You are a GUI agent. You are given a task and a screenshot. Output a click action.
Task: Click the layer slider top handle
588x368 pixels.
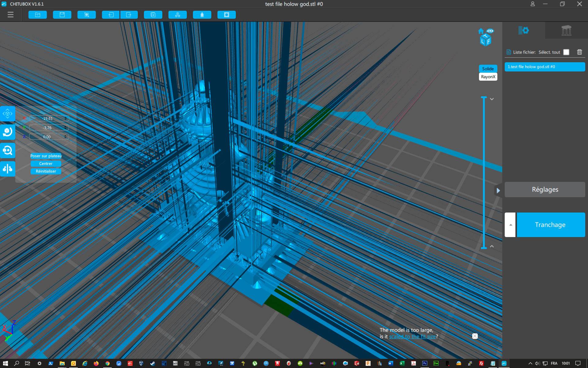(x=484, y=98)
